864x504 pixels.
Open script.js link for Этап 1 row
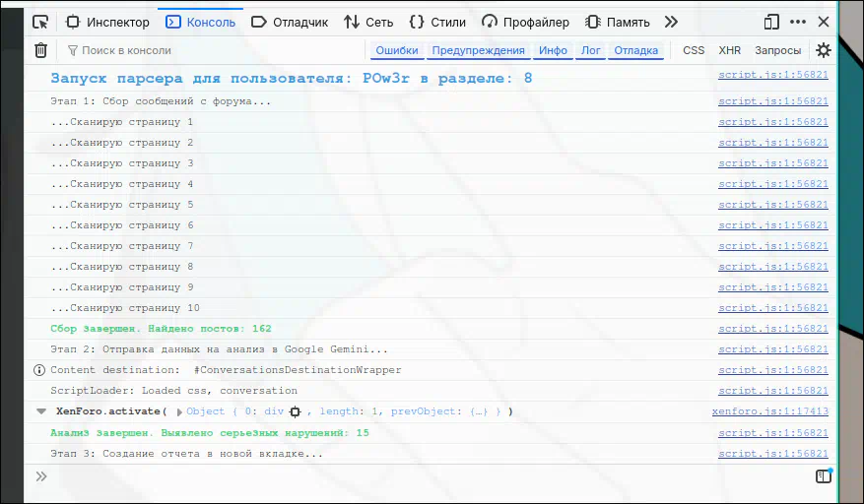click(773, 101)
